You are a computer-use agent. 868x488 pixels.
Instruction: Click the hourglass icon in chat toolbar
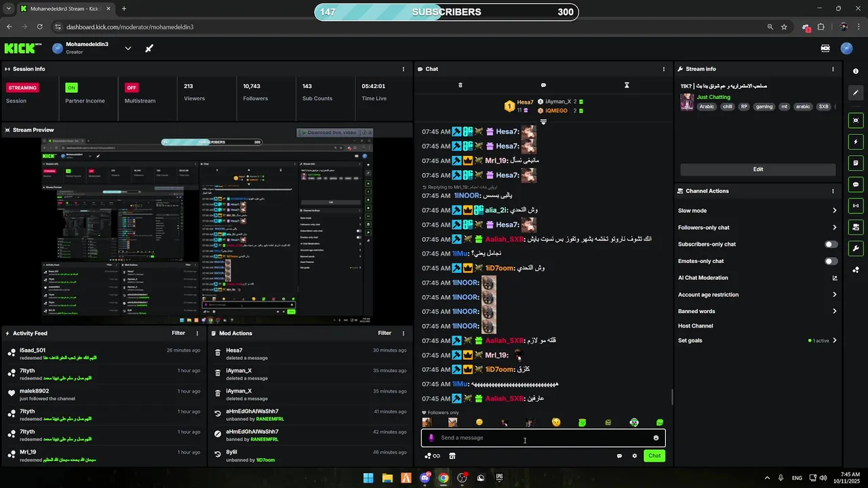tap(627, 85)
